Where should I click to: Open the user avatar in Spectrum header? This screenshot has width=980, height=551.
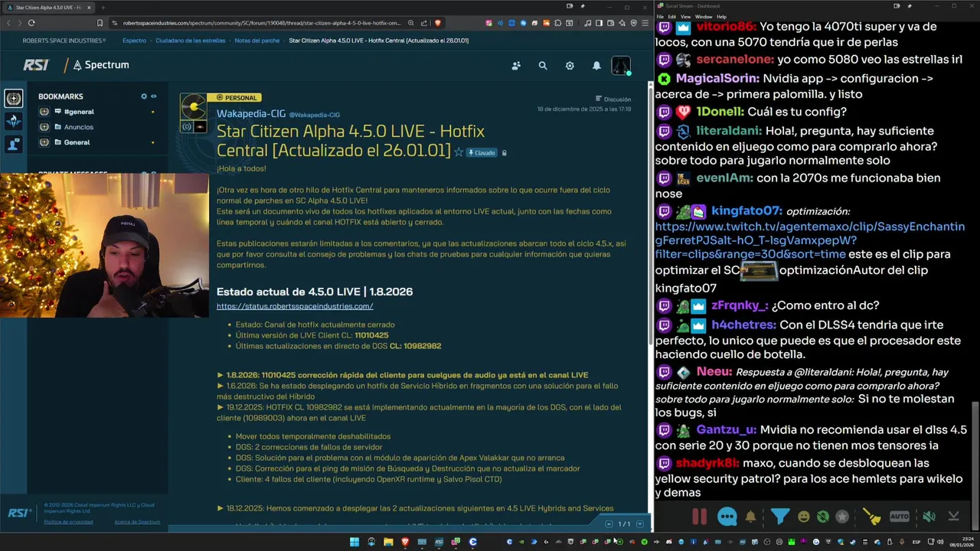point(621,66)
